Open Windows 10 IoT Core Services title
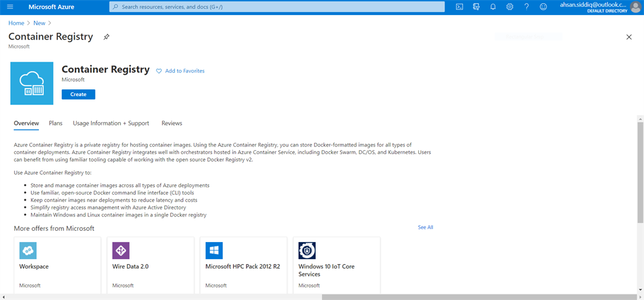This screenshot has width=644, height=300. click(326, 270)
